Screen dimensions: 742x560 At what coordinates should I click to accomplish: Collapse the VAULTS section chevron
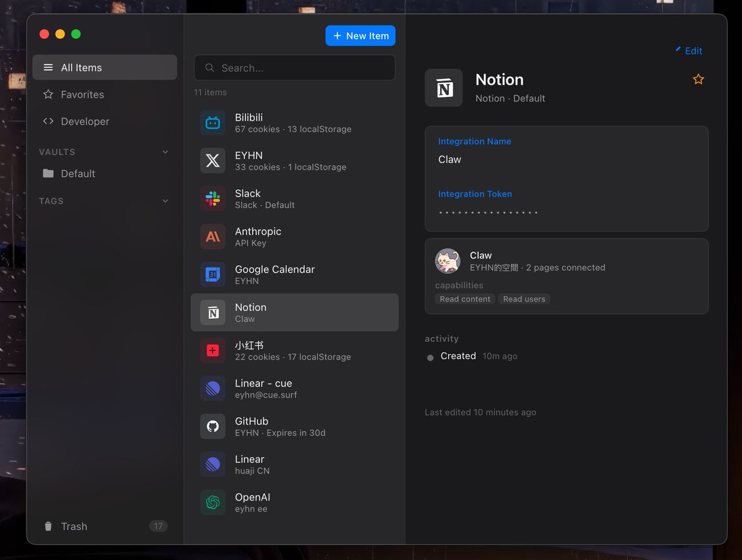click(x=165, y=152)
